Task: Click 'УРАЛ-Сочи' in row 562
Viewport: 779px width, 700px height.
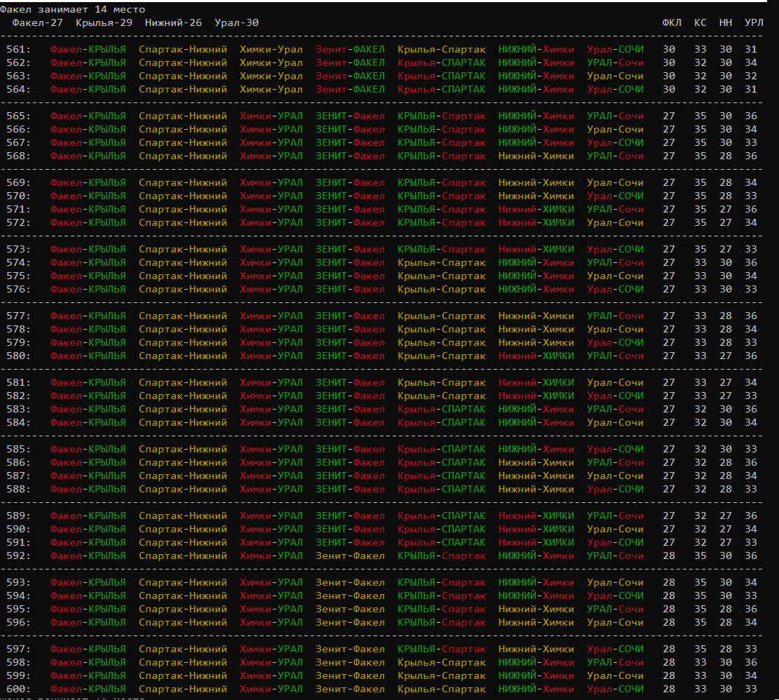Action: pos(615,63)
